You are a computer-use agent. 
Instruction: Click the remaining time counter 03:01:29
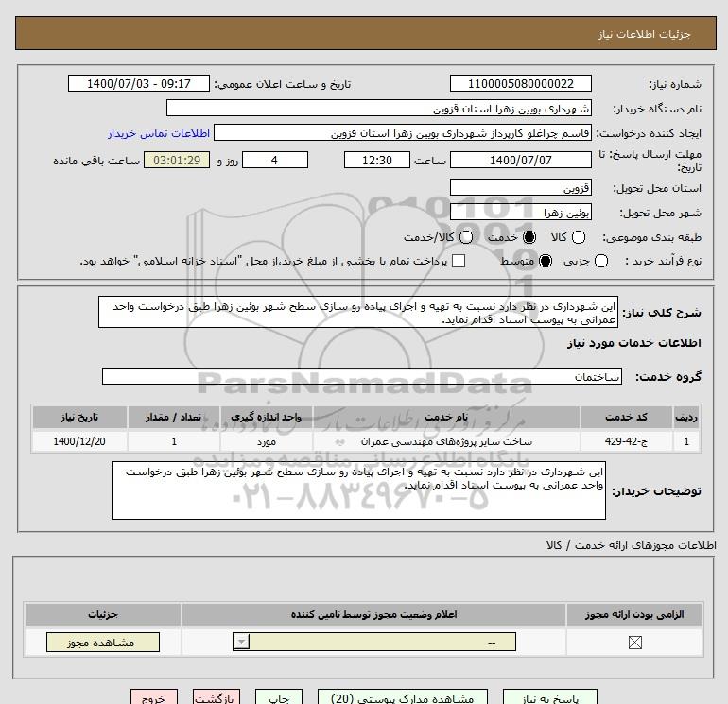(177, 160)
